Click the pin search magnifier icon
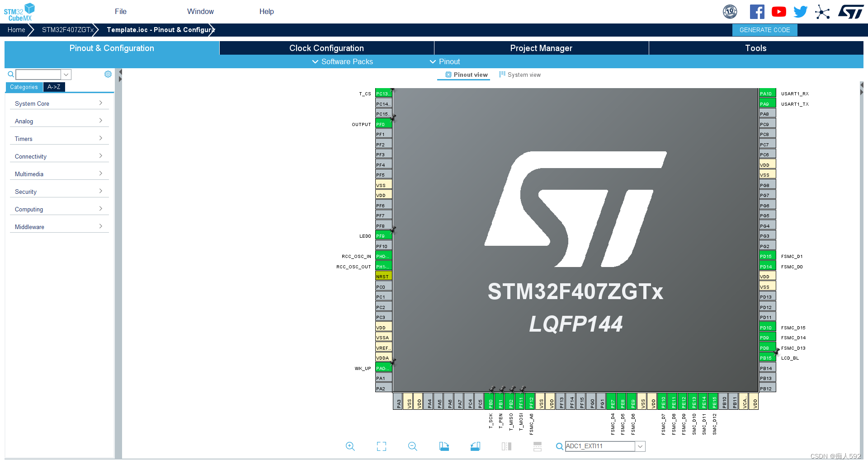 click(x=560, y=446)
